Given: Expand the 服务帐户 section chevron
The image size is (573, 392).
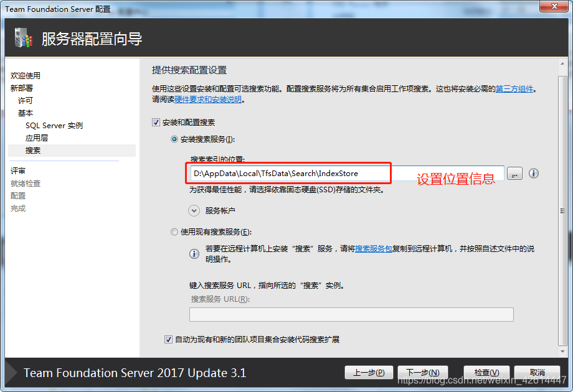Looking at the screenshot, I should coord(194,210).
